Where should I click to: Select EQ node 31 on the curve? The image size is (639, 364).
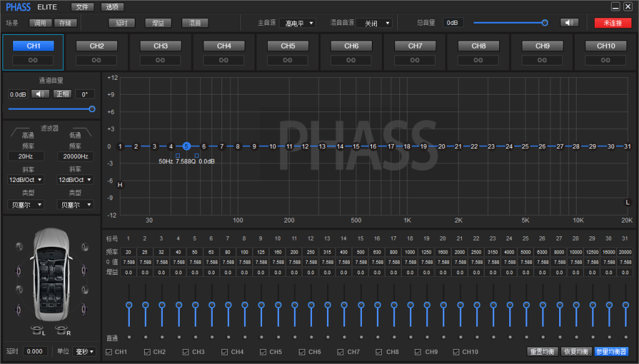[627, 146]
